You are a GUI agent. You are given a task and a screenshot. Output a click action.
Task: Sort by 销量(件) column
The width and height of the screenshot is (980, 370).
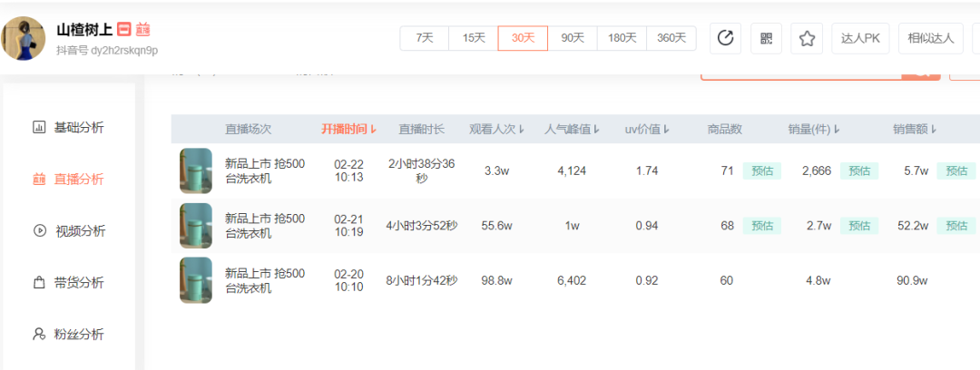[x=814, y=130]
